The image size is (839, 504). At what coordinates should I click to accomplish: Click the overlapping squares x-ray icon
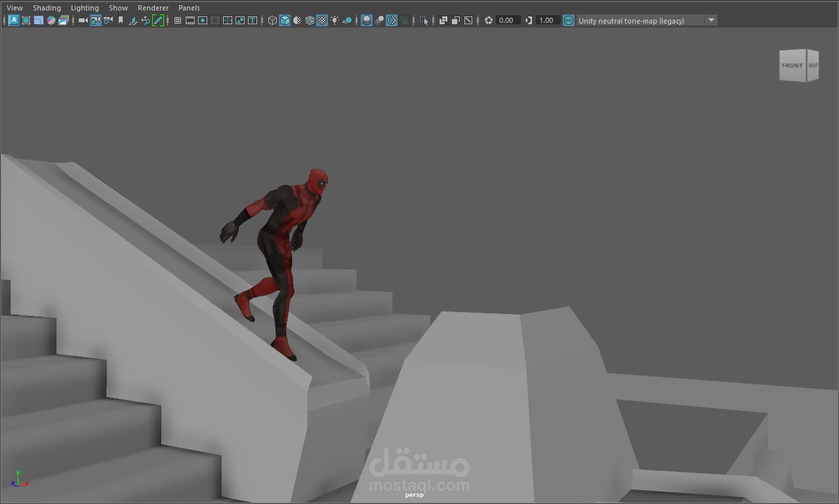tap(443, 20)
